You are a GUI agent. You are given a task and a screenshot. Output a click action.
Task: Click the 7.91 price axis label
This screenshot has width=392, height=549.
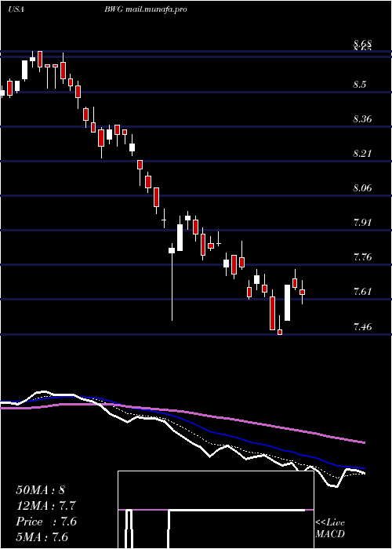pos(362,222)
